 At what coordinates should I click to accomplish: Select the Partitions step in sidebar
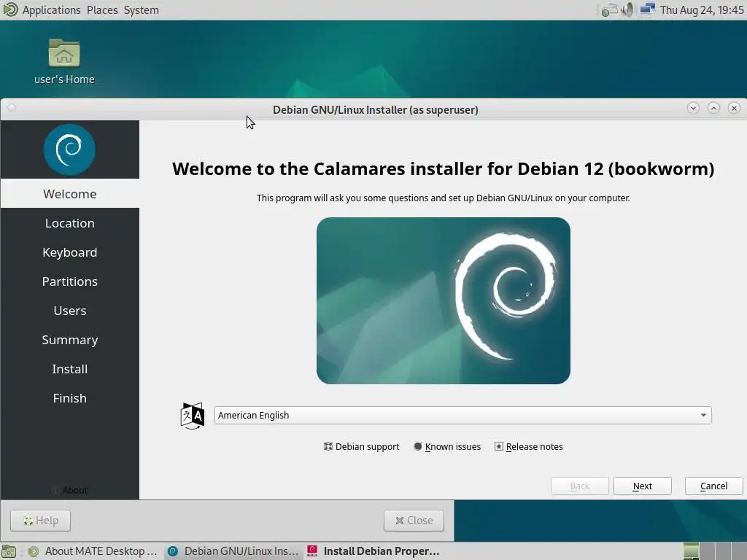pyautogui.click(x=69, y=281)
